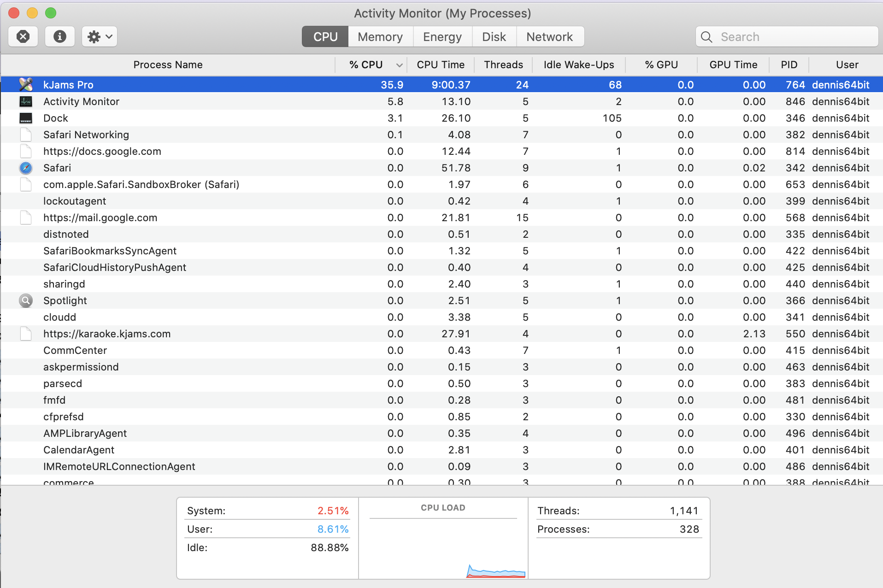Sort processes by PID column header
883x588 pixels.
(x=789, y=65)
